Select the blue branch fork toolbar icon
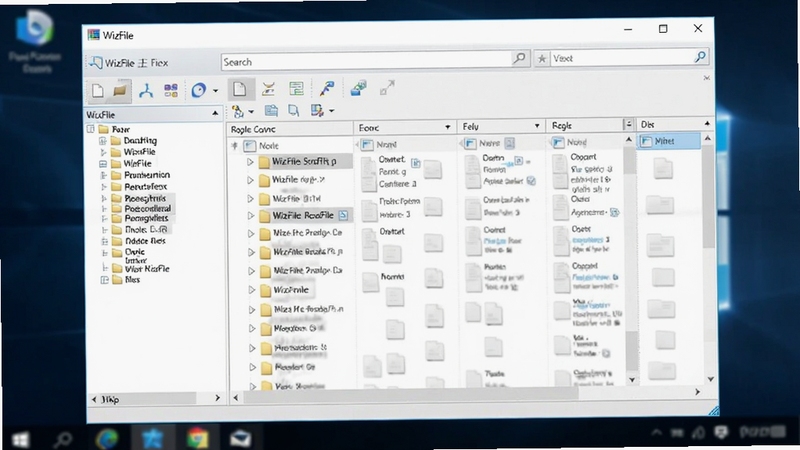 (x=146, y=91)
